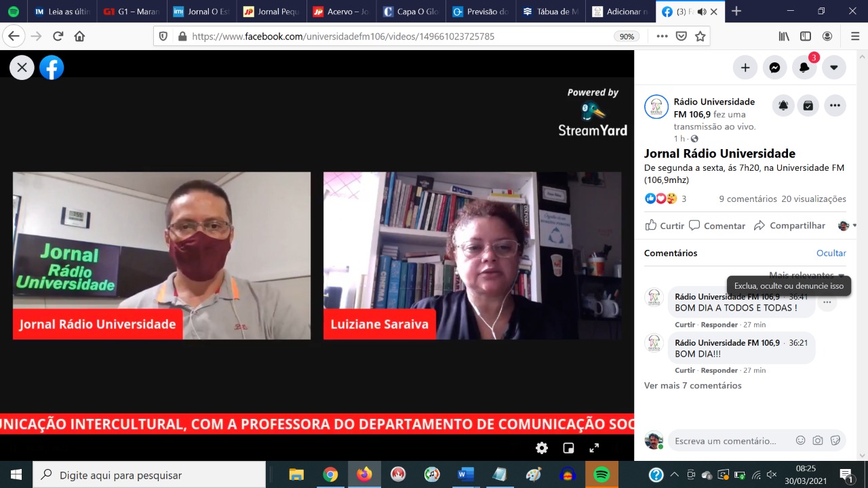
Task: Mute audio on the Facebook tab
Action: tap(701, 12)
